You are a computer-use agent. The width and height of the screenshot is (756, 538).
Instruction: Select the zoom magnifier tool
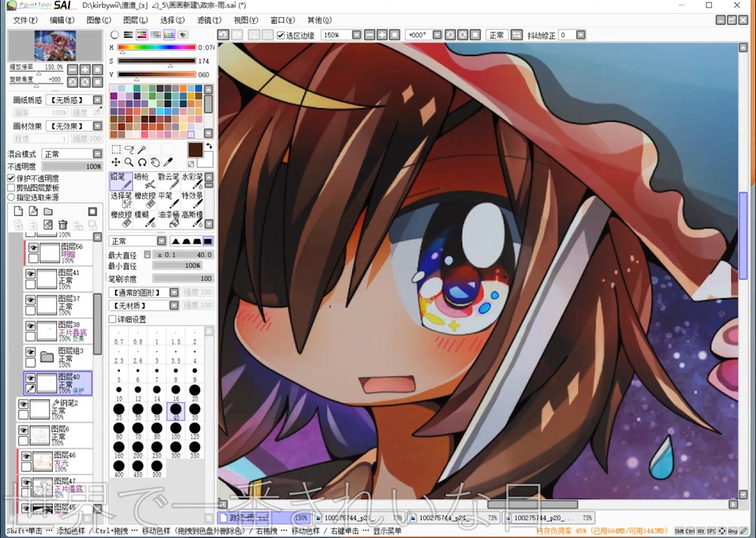(129, 162)
